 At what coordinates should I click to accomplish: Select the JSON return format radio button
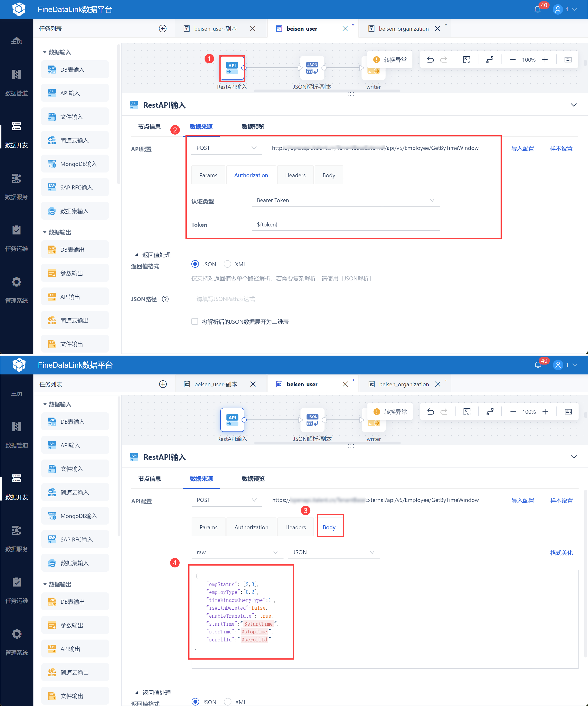[195, 264]
